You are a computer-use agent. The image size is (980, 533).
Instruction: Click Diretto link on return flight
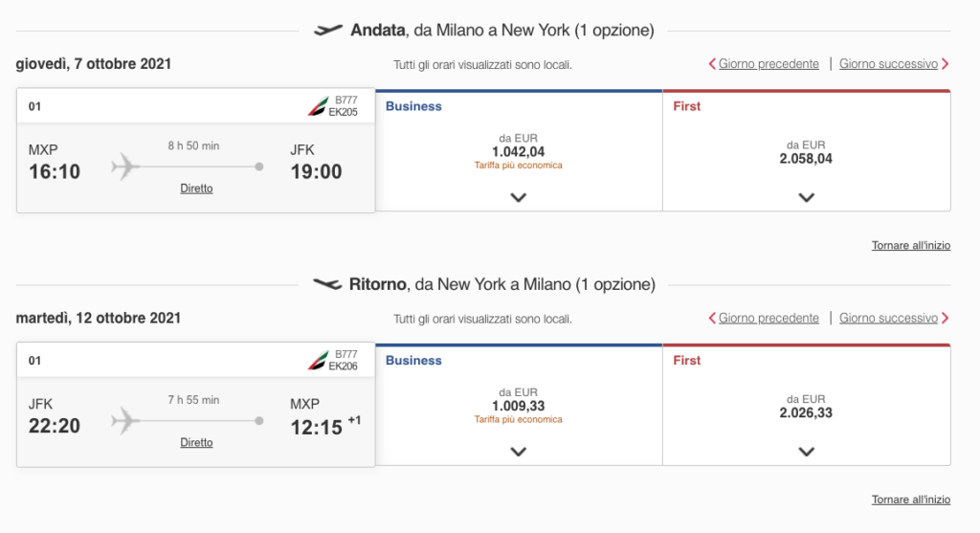click(x=196, y=442)
